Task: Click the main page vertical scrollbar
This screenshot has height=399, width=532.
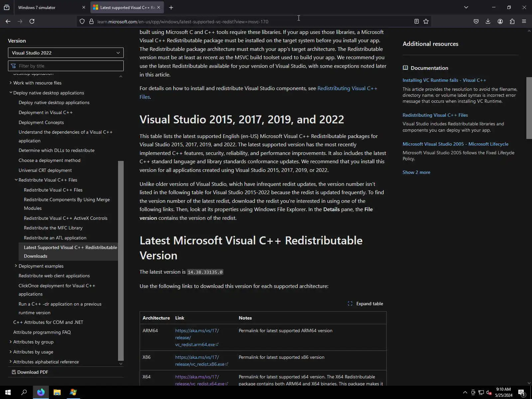Action: click(529, 108)
